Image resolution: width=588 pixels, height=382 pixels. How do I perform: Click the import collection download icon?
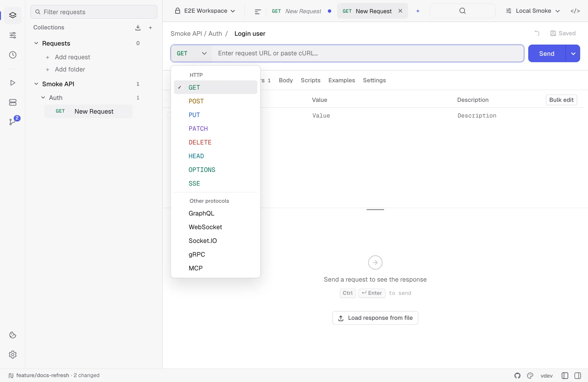(138, 28)
